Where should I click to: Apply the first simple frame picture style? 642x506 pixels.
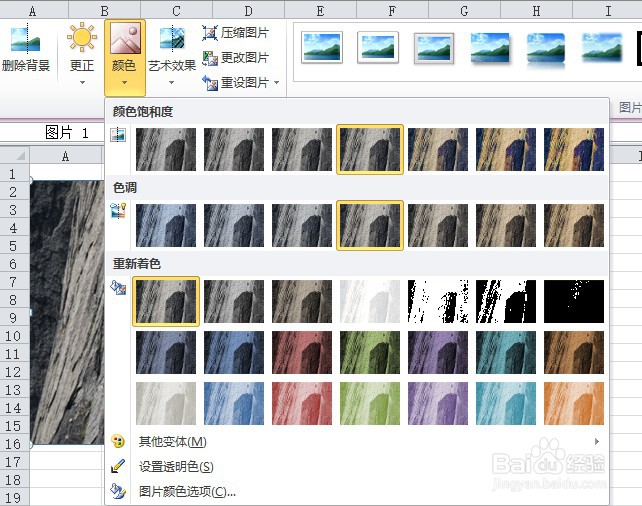pyautogui.click(x=322, y=48)
